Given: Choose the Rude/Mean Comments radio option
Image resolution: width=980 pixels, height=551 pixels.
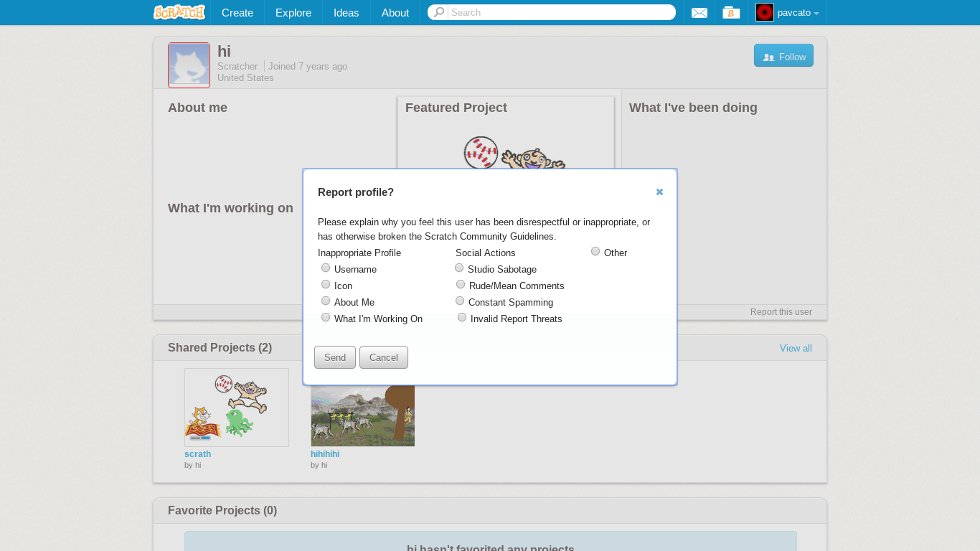Looking at the screenshot, I should pos(461,285).
